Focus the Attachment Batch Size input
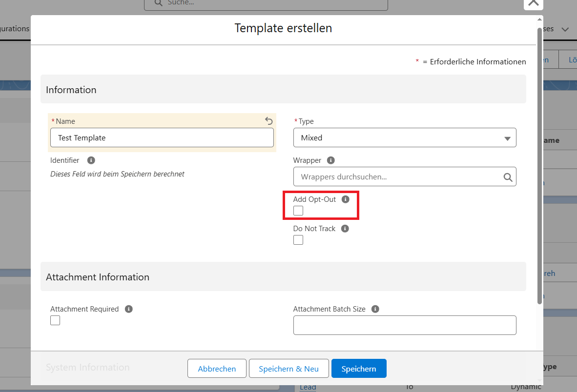Image resolution: width=577 pixels, height=392 pixels. [404, 325]
